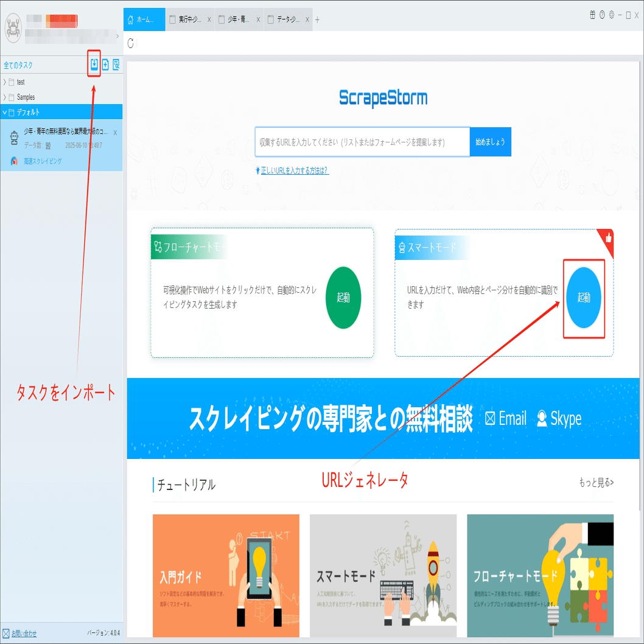Screen dimensions: 644x644
Task: Click the page refresh icon
Action: click(x=131, y=43)
